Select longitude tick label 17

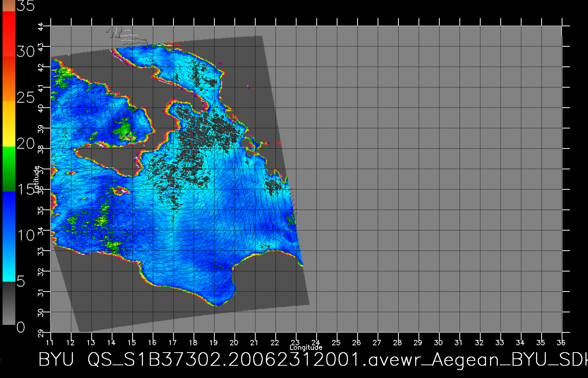click(x=173, y=342)
